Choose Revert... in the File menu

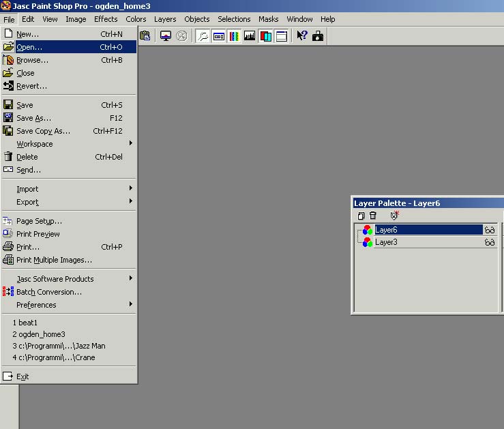69,86
